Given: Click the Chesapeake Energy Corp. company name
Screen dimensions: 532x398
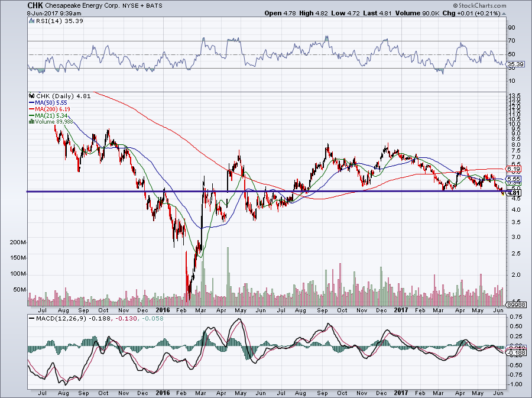Looking at the screenshot, I should [82, 6].
